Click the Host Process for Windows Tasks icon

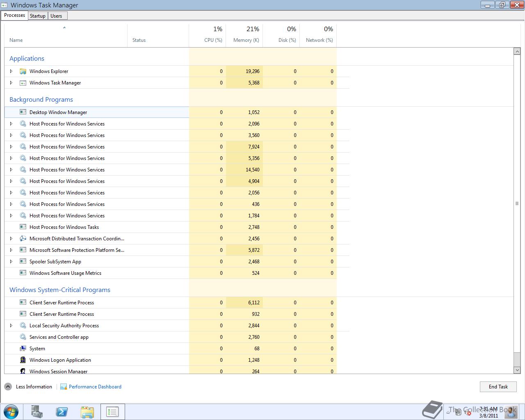click(23, 227)
